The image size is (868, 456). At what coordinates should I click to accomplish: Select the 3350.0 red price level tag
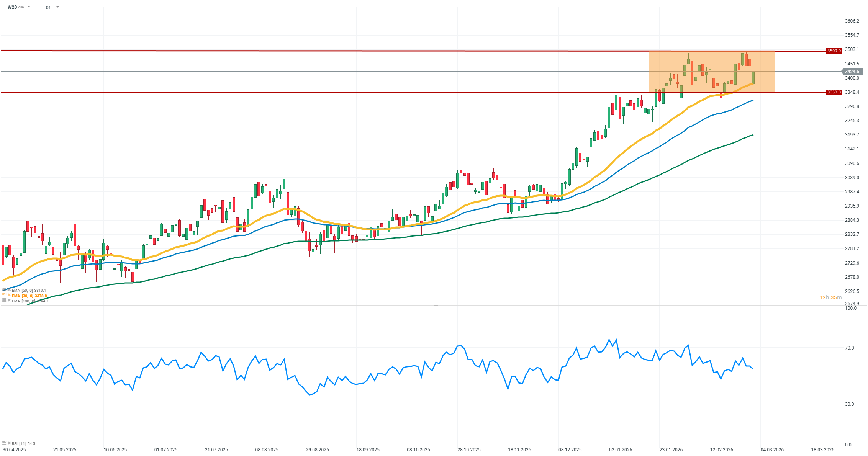[834, 92]
